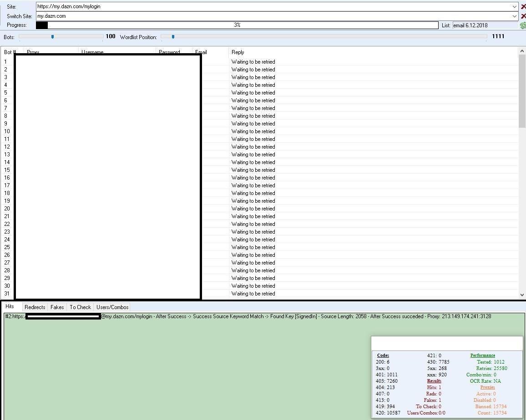Click the bot list scroll down arrow
The image size is (526, 420).
point(521,295)
